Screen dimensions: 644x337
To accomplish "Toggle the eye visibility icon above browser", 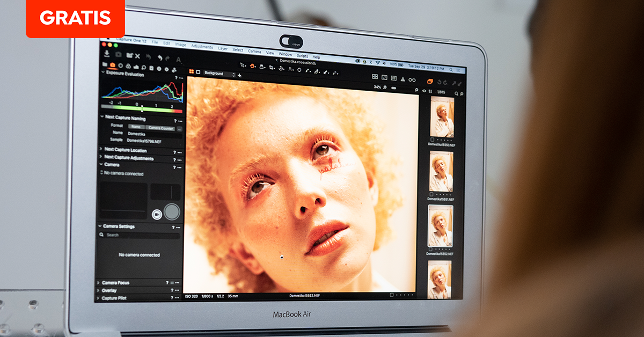I will coord(424,91).
